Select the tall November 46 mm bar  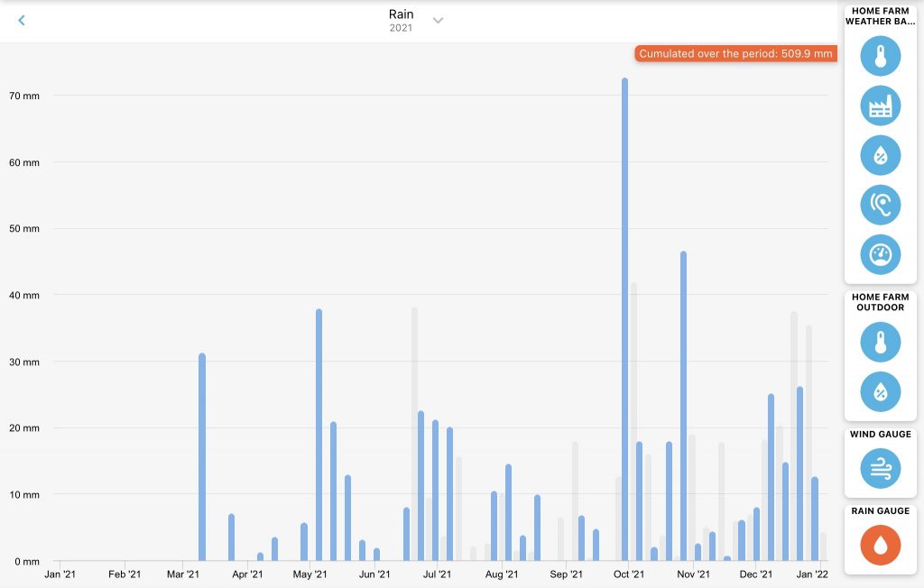[x=683, y=405]
